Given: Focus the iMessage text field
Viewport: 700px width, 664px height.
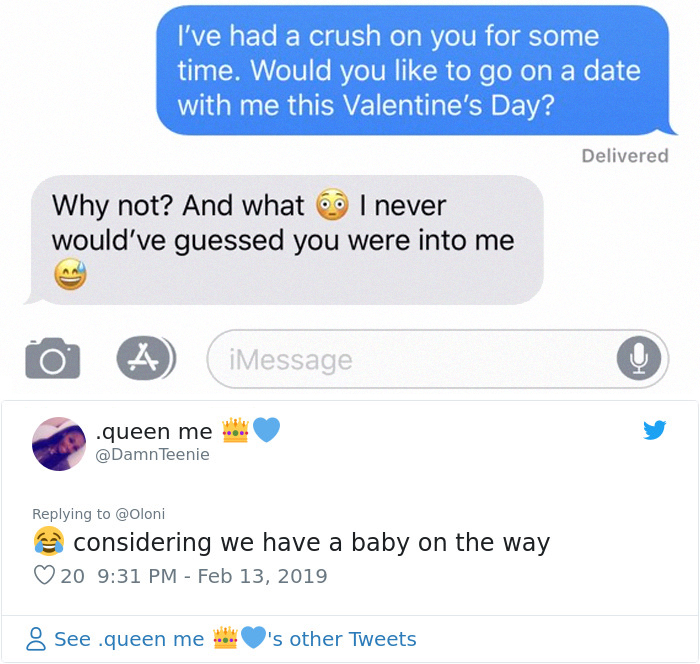Looking at the screenshot, I should tap(420, 359).
